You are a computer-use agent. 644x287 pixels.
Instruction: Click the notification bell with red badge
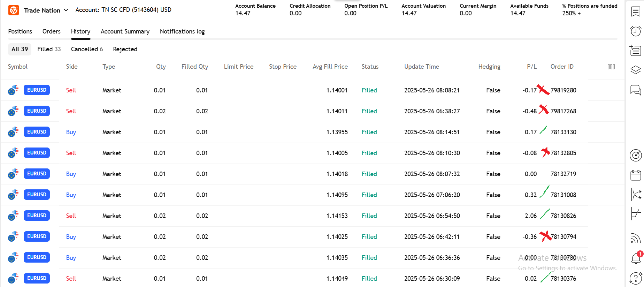[636, 258]
